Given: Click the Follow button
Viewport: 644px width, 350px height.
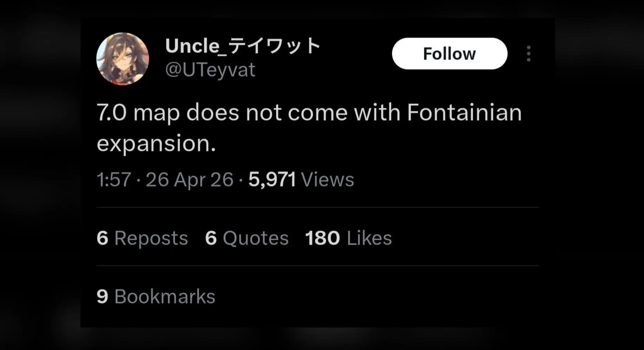Looking at the screenshot, I should pyautogui.click(x=449, y=54).
